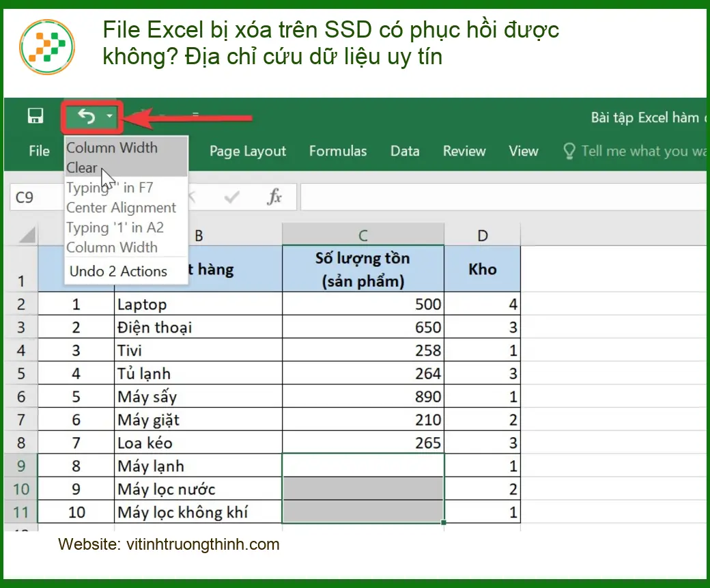710x588 pixels.
Task: Select row 2 header
Action: pos(21,304)
